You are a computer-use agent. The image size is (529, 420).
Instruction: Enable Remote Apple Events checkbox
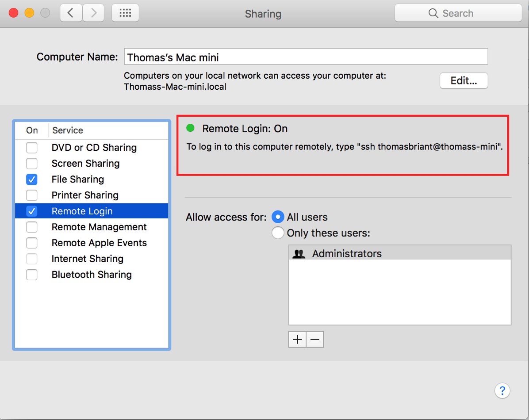click(x=32, y=243)
